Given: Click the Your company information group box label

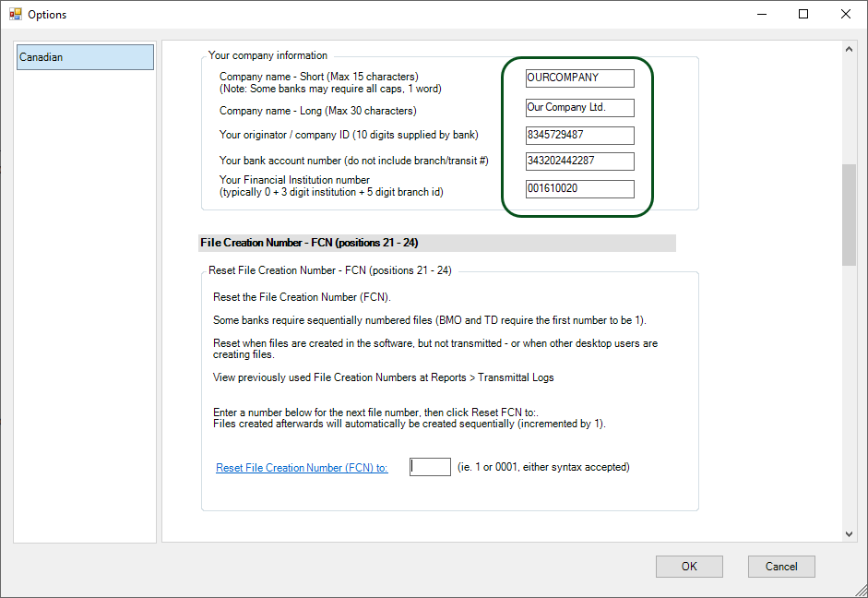Looking at the screenshot, I should (x=267, y=55).
